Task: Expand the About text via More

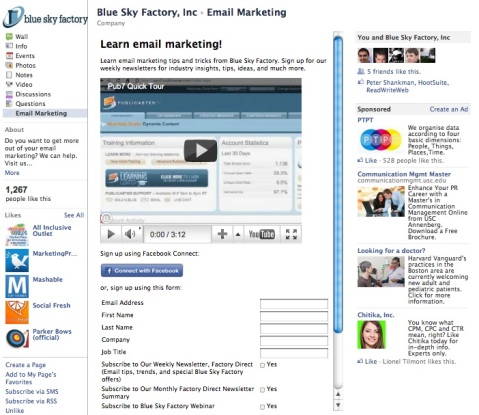Action: pos(12,173)
